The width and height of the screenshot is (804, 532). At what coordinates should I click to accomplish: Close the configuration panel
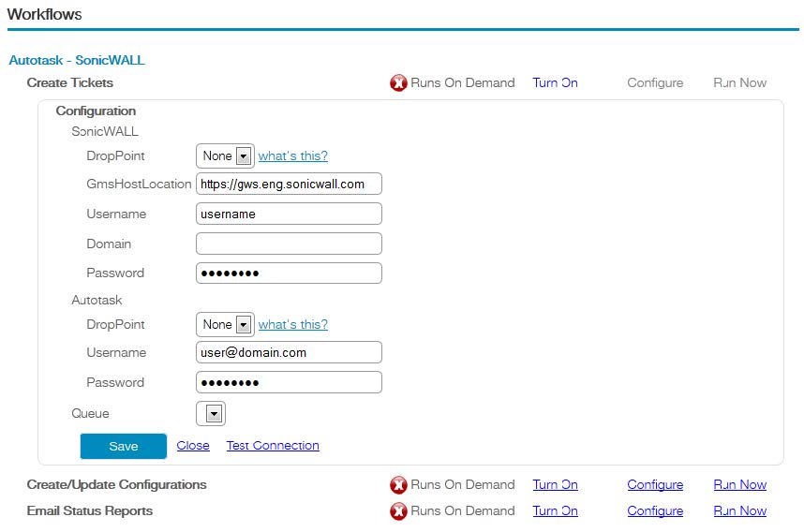click(193, 446)
